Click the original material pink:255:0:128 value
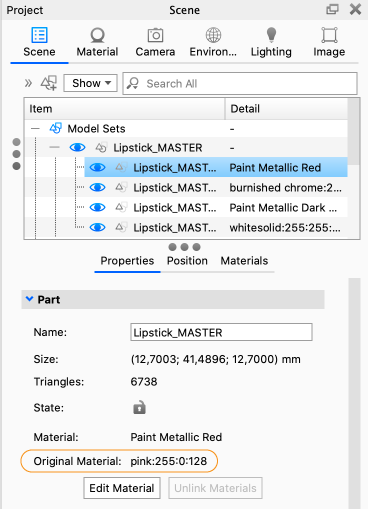This screenshot has width=368, height=509. pos(169,461)
